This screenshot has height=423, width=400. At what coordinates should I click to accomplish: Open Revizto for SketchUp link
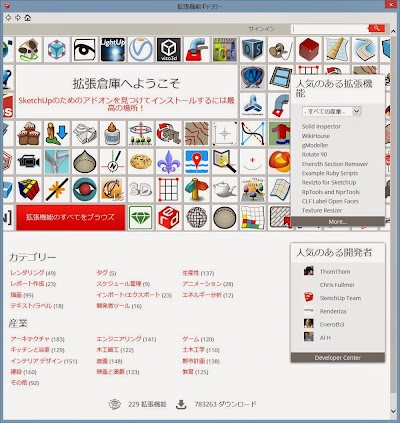pyautogui.click(x=329, y=183)
